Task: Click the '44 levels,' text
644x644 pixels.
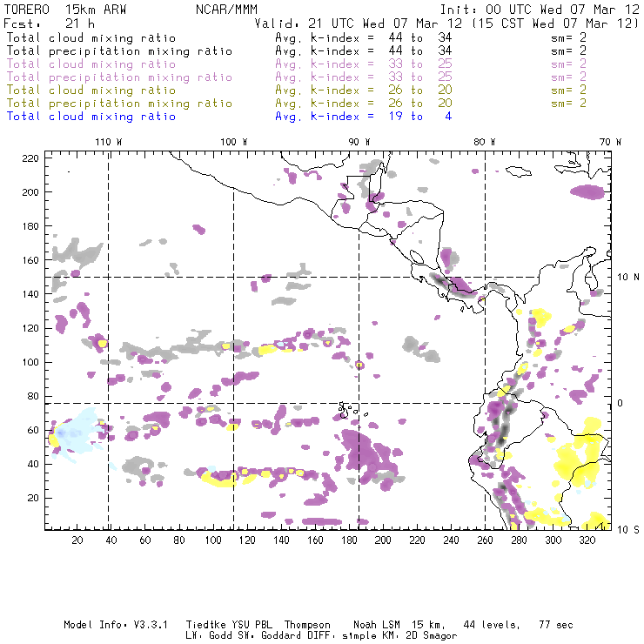Action: (492, 625)
